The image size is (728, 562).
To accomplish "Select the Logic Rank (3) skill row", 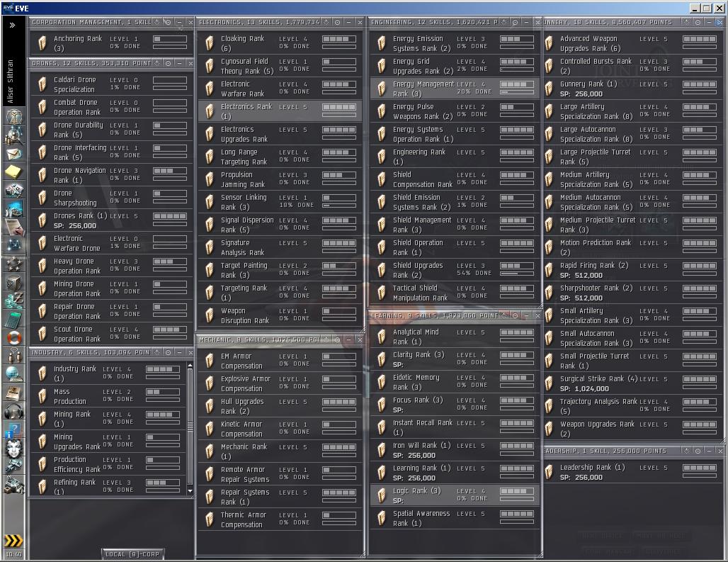I will click(455, 495).
